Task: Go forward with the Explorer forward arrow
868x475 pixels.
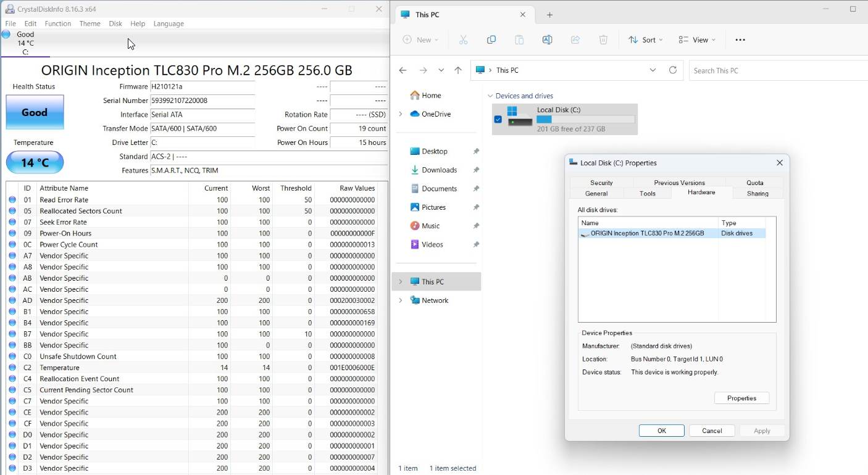Action: [423, 70]
